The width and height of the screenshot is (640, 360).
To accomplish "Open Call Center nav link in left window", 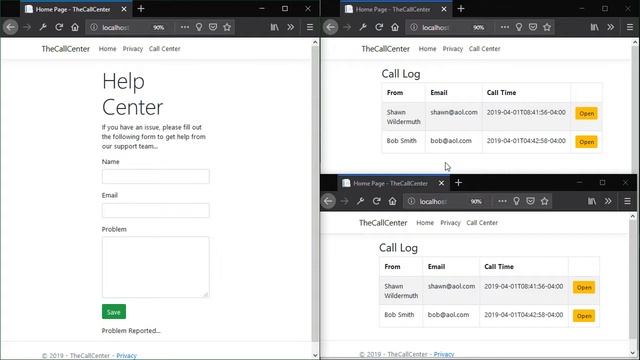I will [x=164, y=49].
